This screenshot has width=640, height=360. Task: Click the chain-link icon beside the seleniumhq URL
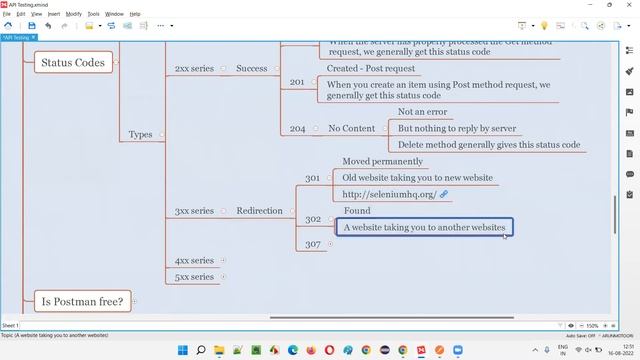[444, 194]
